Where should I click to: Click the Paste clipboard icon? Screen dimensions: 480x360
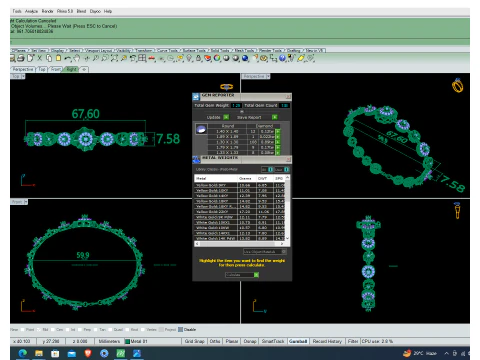coord(58,58)
